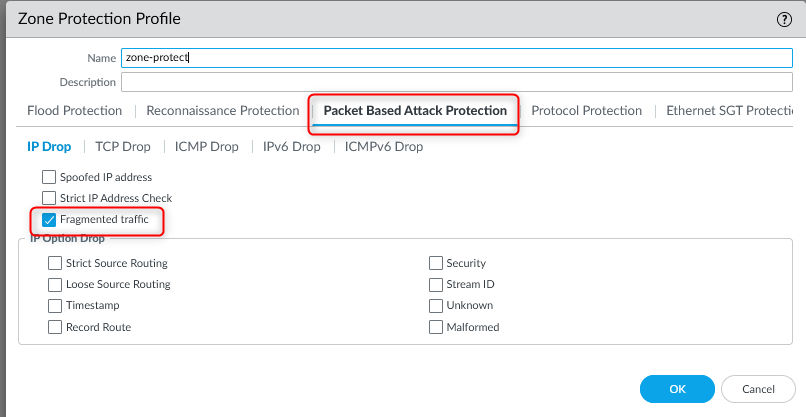Check Strict IP Address Check option
The width and height of the screenshot is (806, 417).
point(49,198)
